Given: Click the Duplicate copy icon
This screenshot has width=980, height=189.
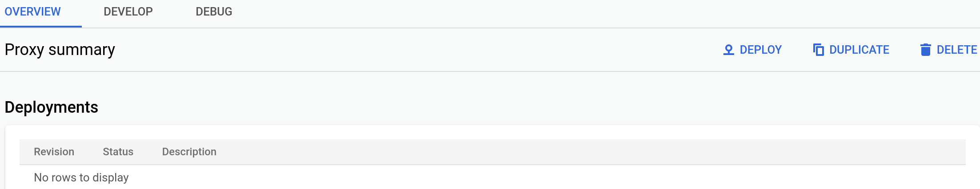Looking at the screenshot, I should tap(818, 50).
